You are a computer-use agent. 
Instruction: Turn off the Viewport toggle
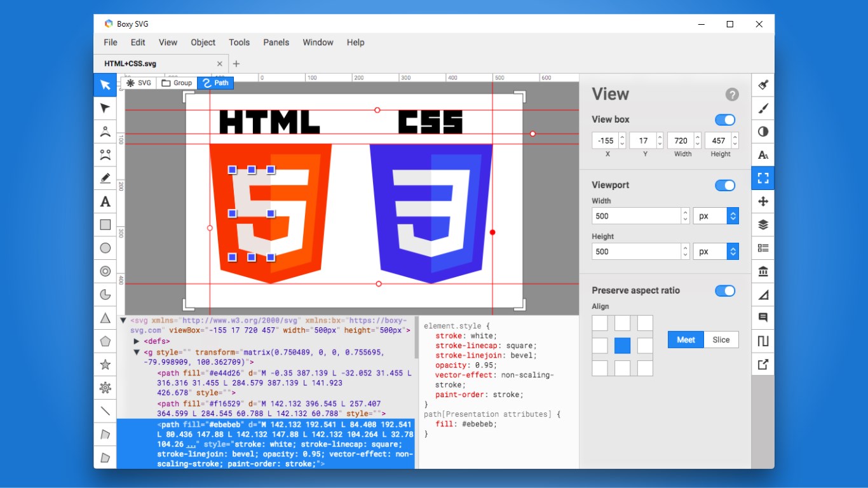pyautogui.click(x=724, y=185)
